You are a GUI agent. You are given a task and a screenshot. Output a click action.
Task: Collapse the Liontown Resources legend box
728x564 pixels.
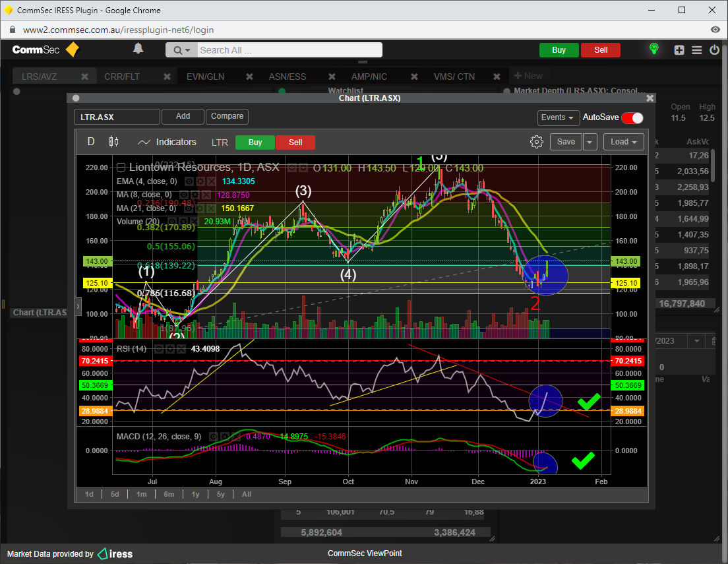click(x=121, y=168)
